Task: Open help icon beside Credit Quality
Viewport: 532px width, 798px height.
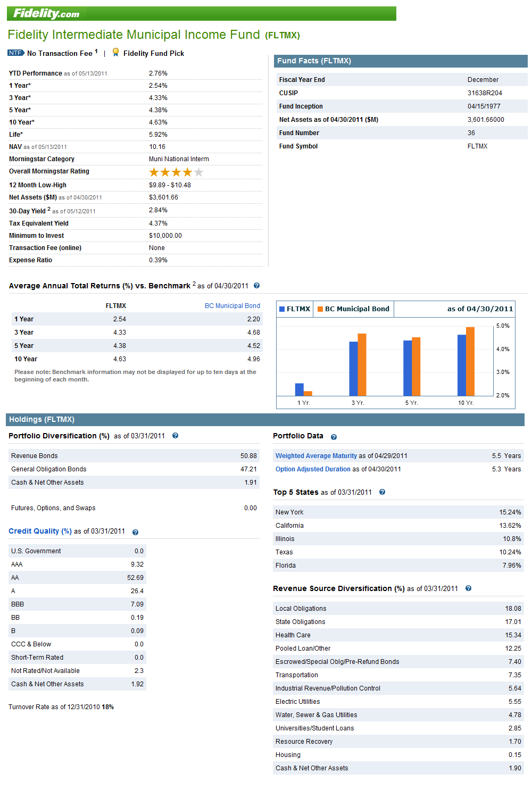Action: [135, 532]
